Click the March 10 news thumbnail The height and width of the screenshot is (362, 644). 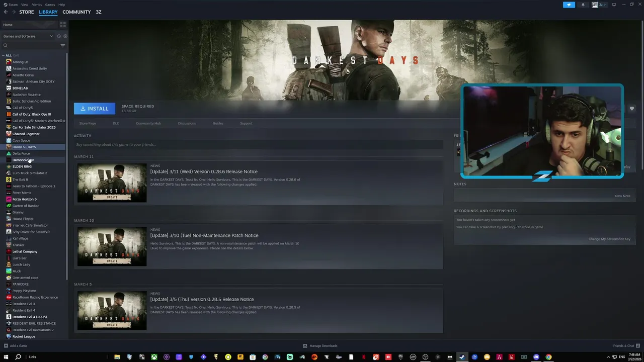click(x=112, y=247)
